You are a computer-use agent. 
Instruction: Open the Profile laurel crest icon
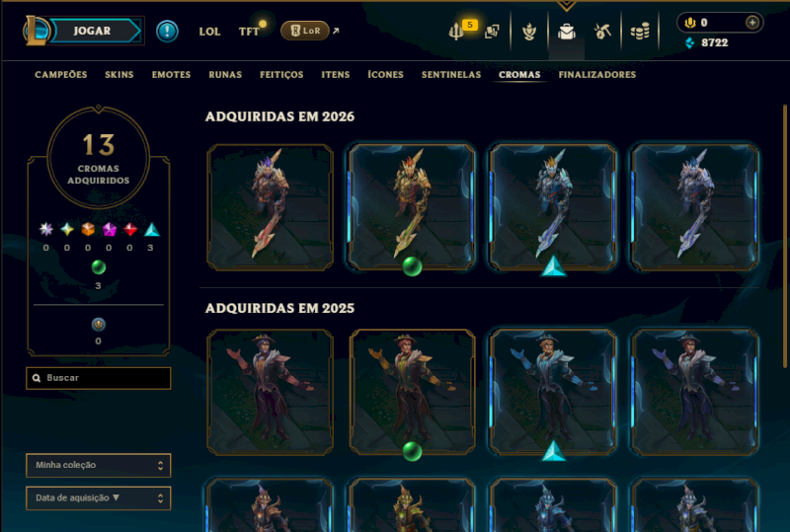pyautogui.click(x=529, y=32)
